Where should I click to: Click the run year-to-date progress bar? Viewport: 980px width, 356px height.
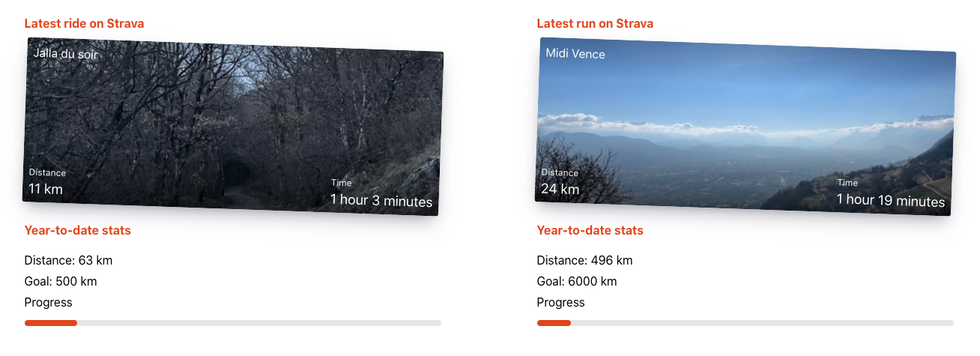tap(745, 323)
